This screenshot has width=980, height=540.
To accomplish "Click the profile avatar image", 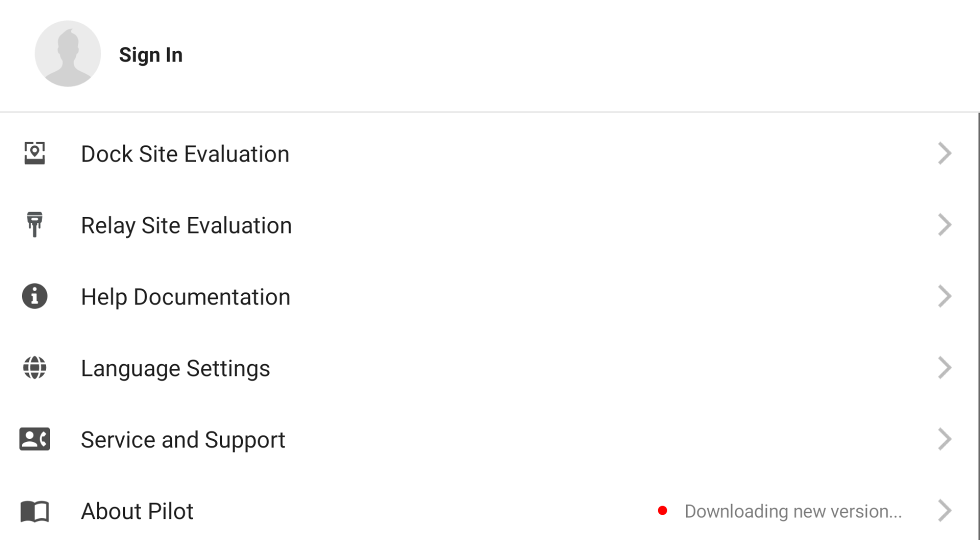I will [x=68, y=53].
